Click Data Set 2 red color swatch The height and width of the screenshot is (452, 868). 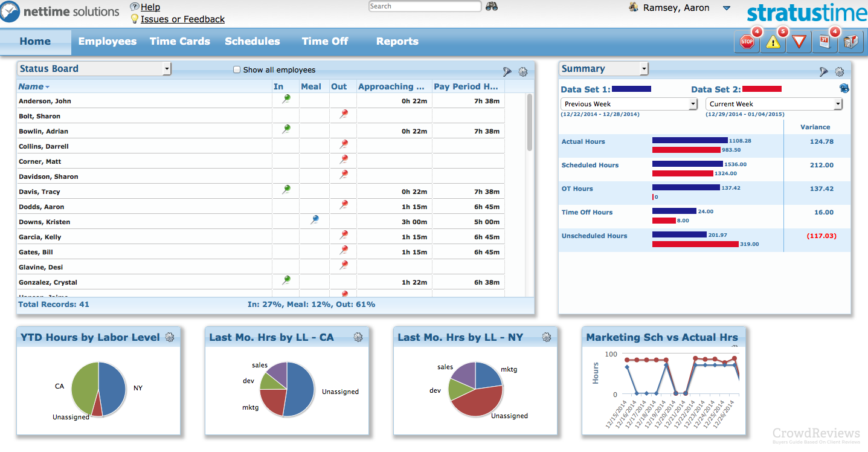click(x=762, y=89)
